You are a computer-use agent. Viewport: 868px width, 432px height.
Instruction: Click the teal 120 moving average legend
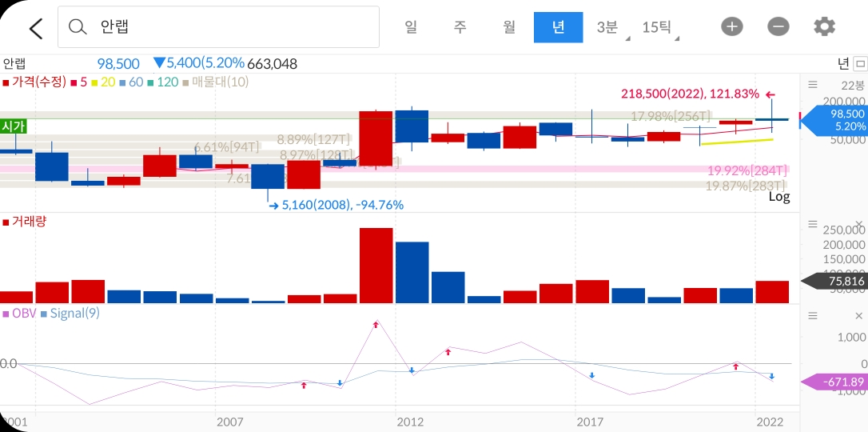[163, 82]
